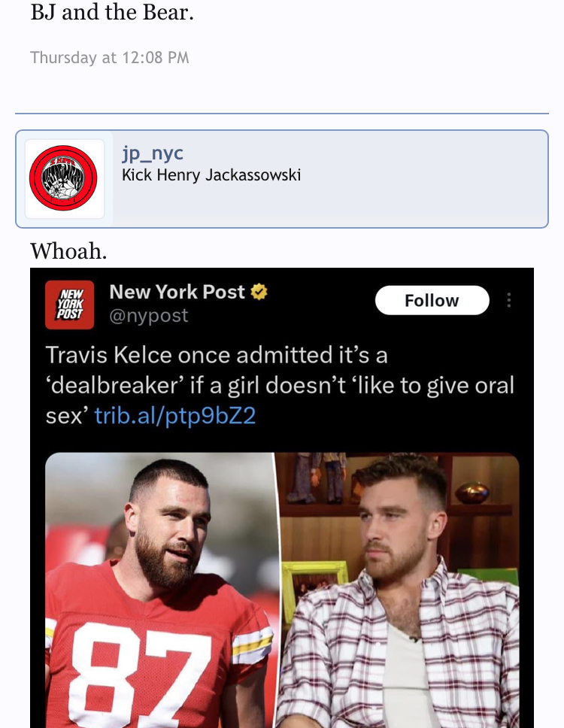This screenshot has width=564, height=728.
Task: Click the white 87 number on jersey
Action: click(139, 678)
